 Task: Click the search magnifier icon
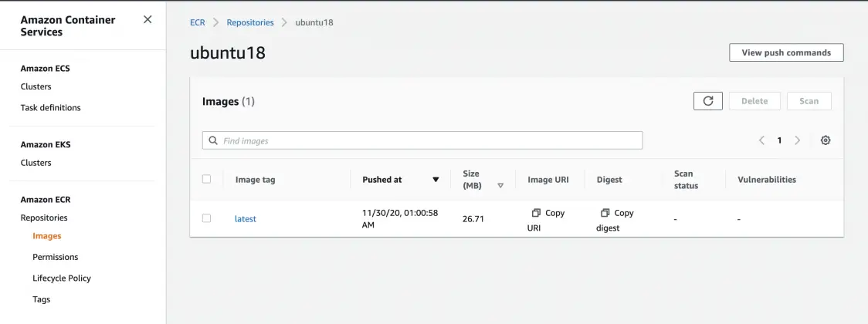click(x=212, y=141)
